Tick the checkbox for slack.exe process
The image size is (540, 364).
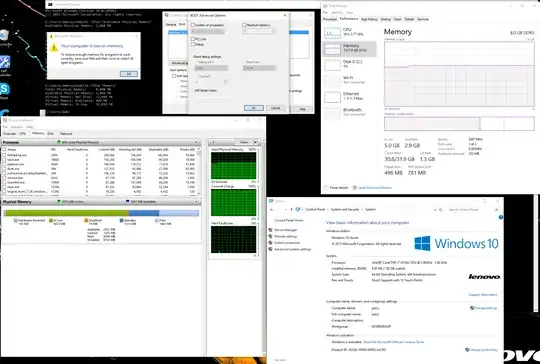(4, 187)
